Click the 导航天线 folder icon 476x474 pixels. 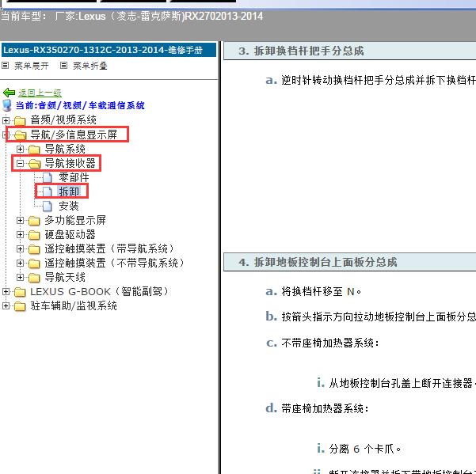(34, 278)
